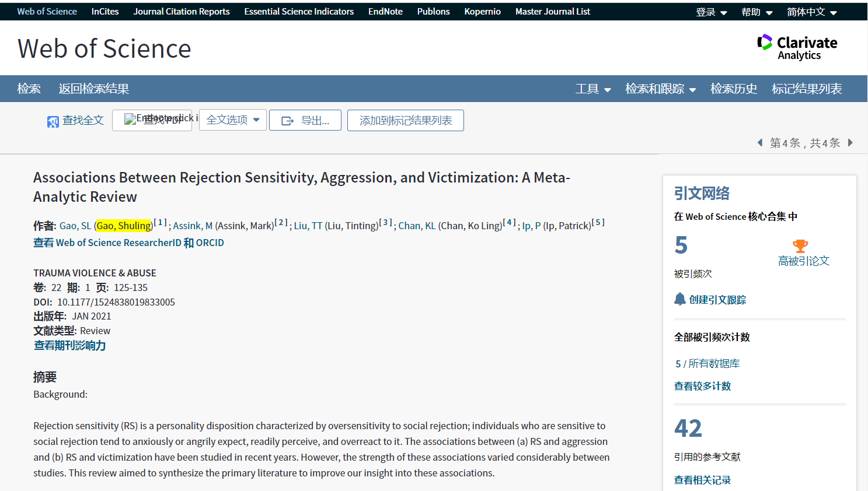Click 添加到标记结果列表 button
868x491 pixels.
click(406, 121)
